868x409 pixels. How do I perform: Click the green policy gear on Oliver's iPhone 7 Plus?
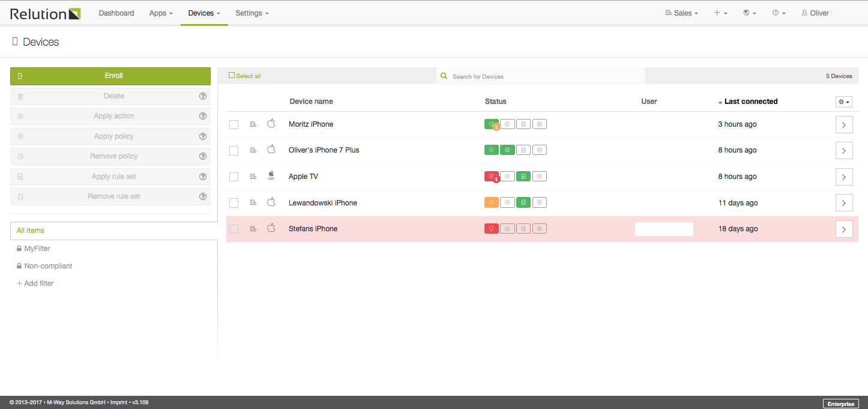coord(507,150)
